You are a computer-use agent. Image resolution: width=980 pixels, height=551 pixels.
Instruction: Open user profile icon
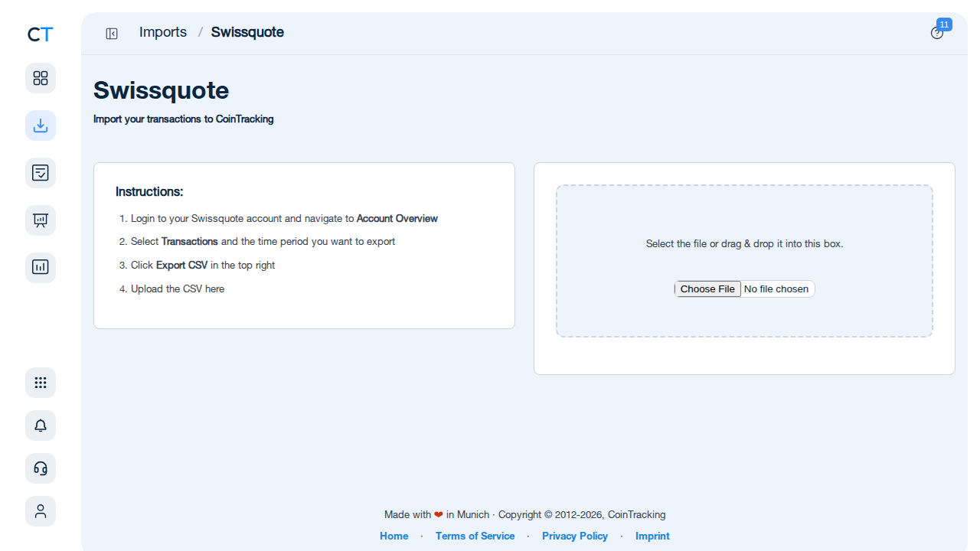tap(41, 511)
